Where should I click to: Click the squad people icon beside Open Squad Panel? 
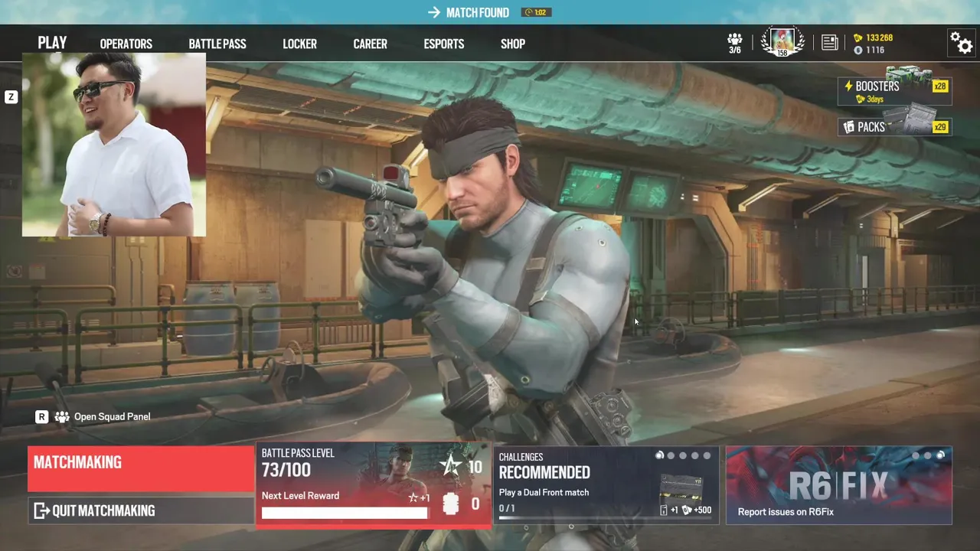[x=61, y=417]
